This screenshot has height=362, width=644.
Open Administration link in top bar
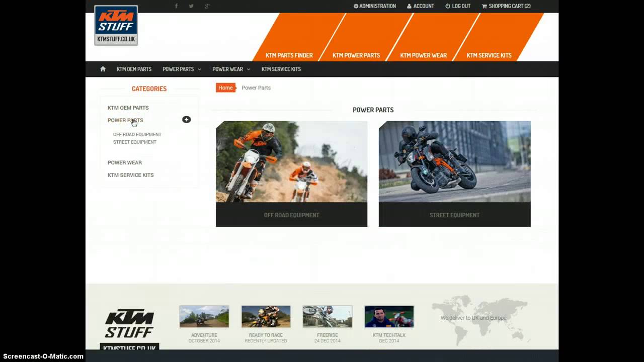[x=375, y=6]
